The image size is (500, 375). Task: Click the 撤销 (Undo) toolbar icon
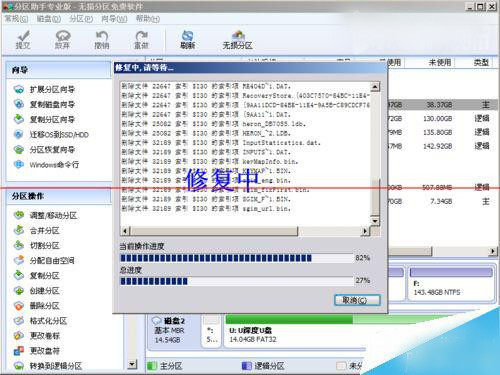point(102,40)
